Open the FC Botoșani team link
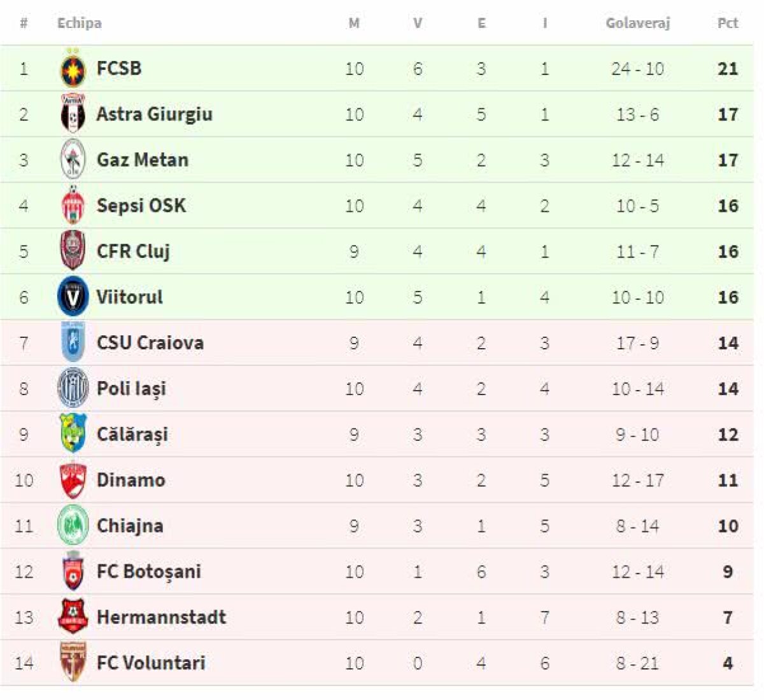The image size is (764, 700). tap(148, 571)
